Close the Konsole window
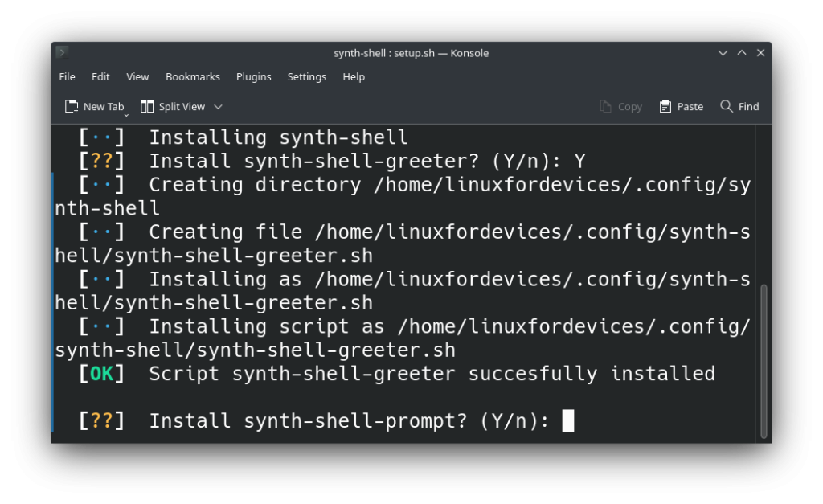The height and width of the screenshot is (504, 823). click(x=760, y=53)
